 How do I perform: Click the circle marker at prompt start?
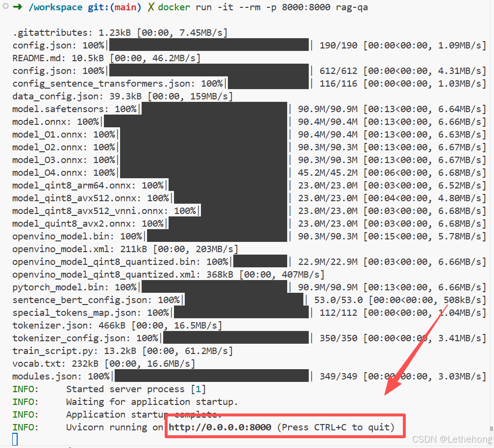[5, 6]
